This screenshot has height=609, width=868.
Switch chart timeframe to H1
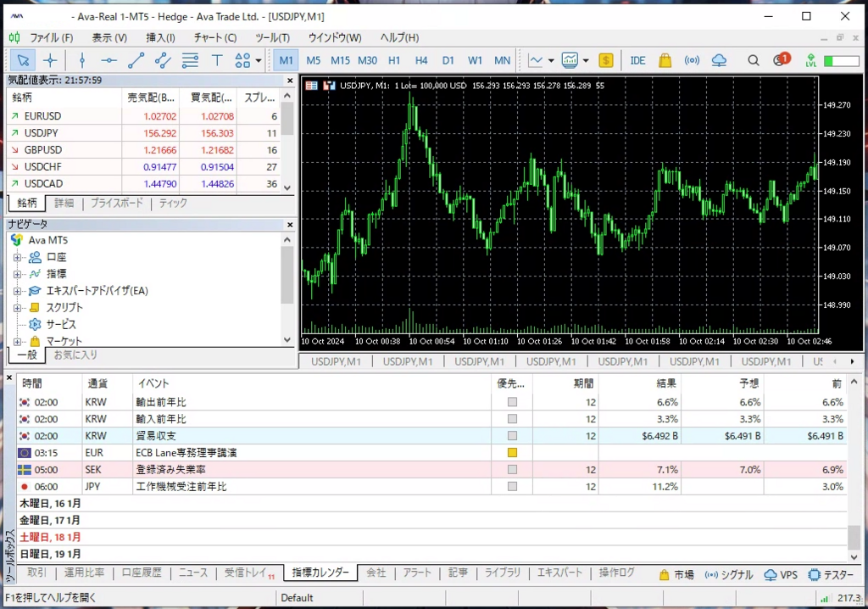click(x=392, y=60)
